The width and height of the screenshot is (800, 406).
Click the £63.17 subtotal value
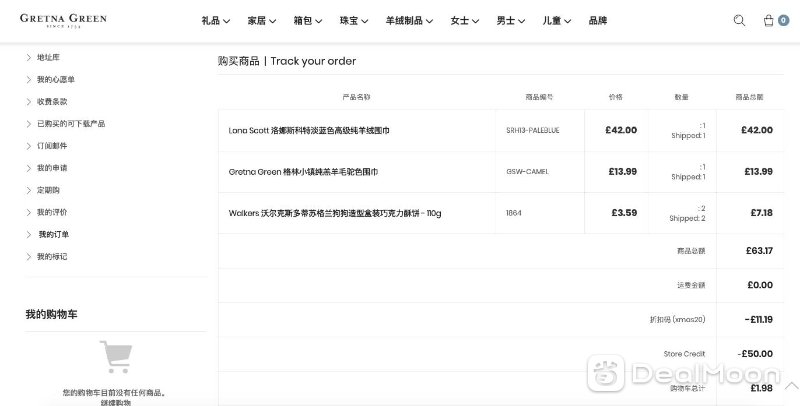point(759,250)
